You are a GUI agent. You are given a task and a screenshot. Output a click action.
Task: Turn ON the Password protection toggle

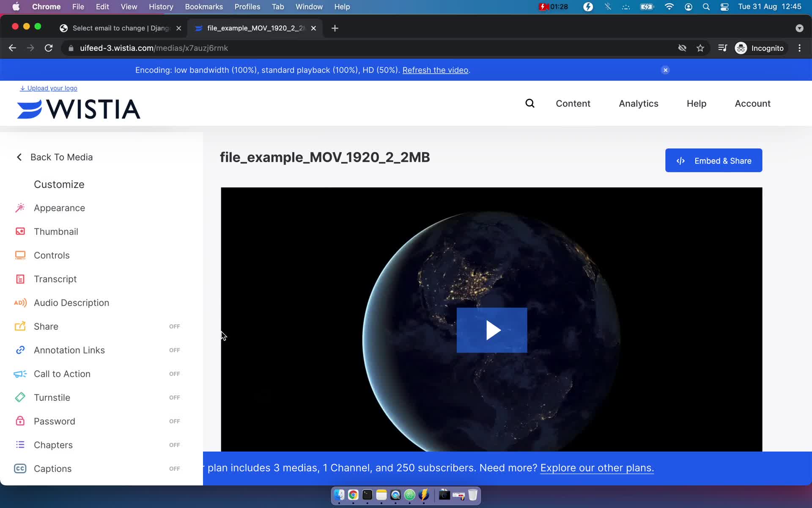coord(174,421)
